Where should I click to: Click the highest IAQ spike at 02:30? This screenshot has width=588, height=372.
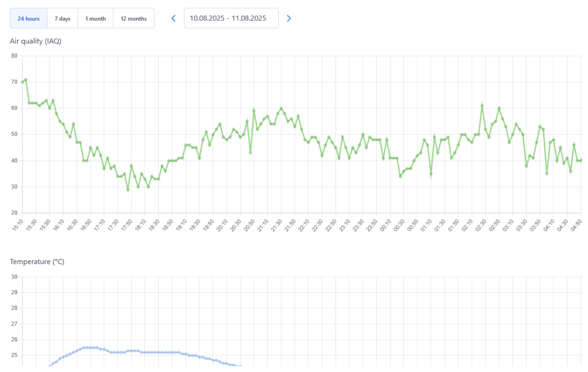pyautogui.click(x=482, y=105)
